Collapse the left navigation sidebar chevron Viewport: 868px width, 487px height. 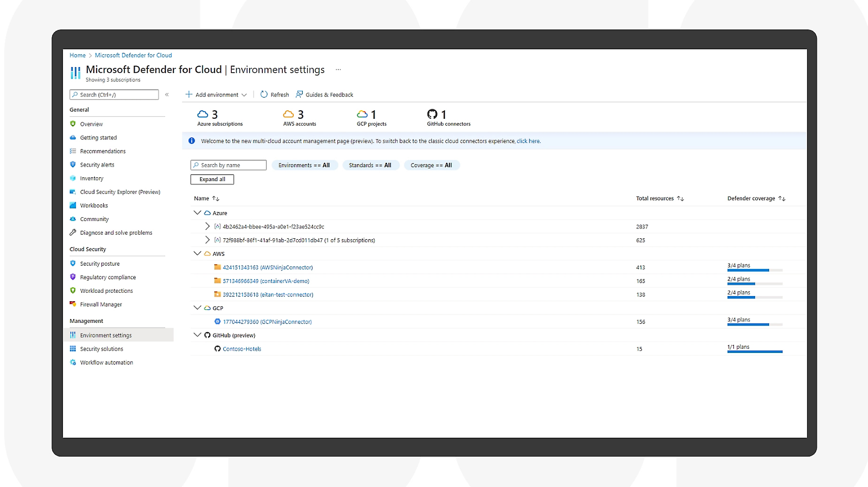(x=167, y=94)
